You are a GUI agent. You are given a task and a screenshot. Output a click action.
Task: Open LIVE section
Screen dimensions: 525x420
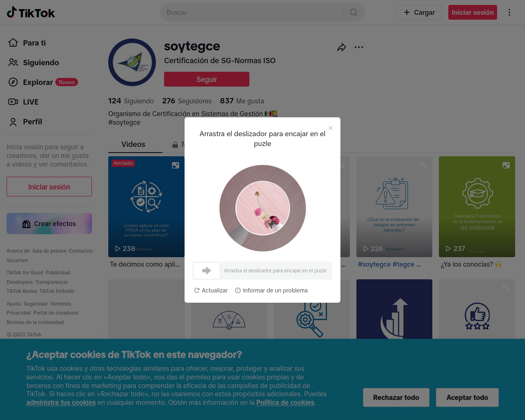pos(24,102)
